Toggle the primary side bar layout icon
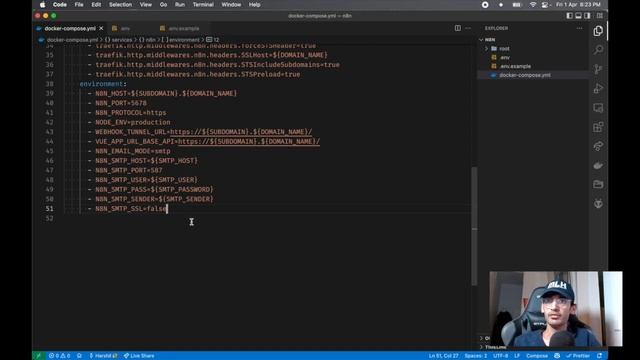 (569, 16)
